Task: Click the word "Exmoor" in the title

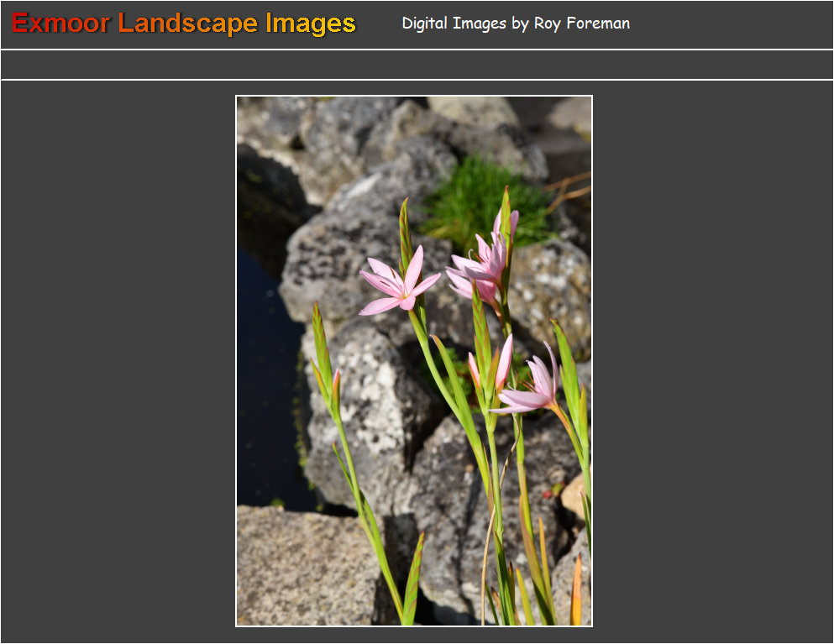Action: pyautogui.click(x=60, y=24)
